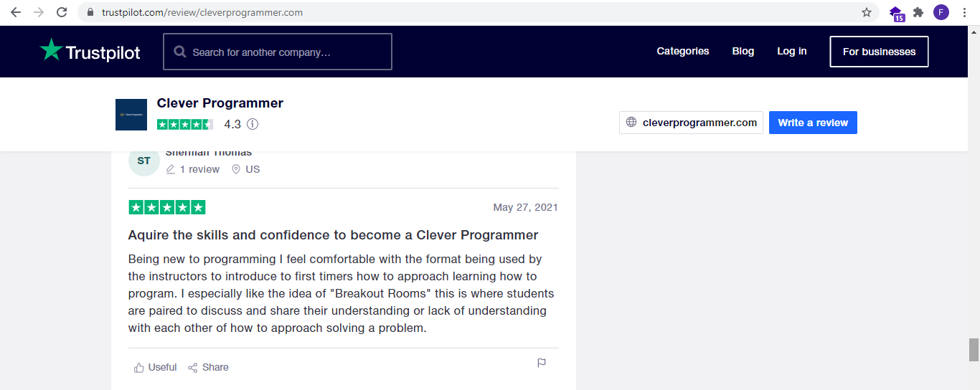
Task: Click the For businesses button
Action: coord(880,52)
